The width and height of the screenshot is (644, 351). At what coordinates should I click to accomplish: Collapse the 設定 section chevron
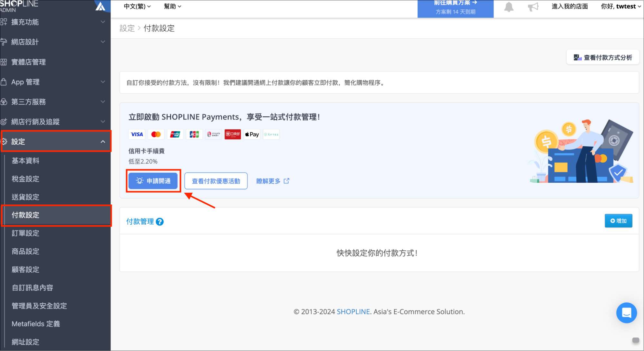pos(103,141)
